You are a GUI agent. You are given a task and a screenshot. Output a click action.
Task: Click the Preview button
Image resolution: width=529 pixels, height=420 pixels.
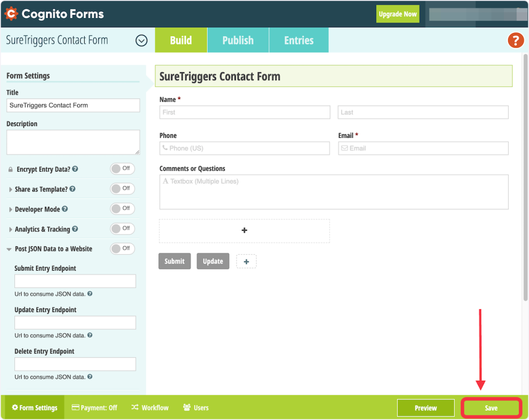coord(426,408)
